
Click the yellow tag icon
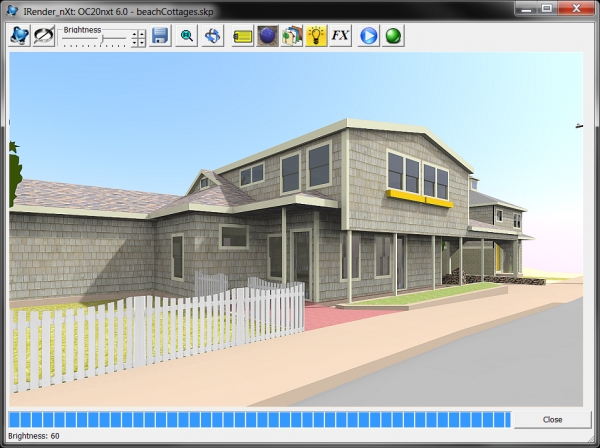242,36
